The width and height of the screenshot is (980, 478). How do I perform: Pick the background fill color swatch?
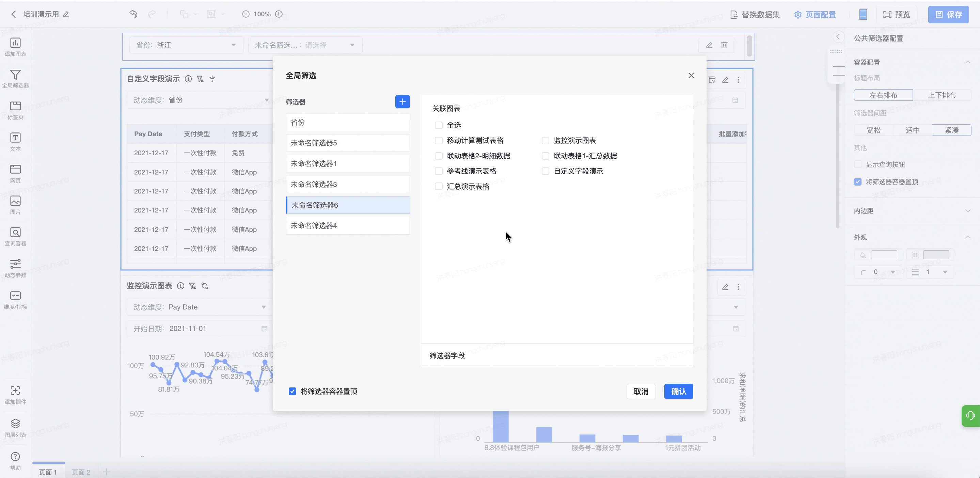(884, 255)
